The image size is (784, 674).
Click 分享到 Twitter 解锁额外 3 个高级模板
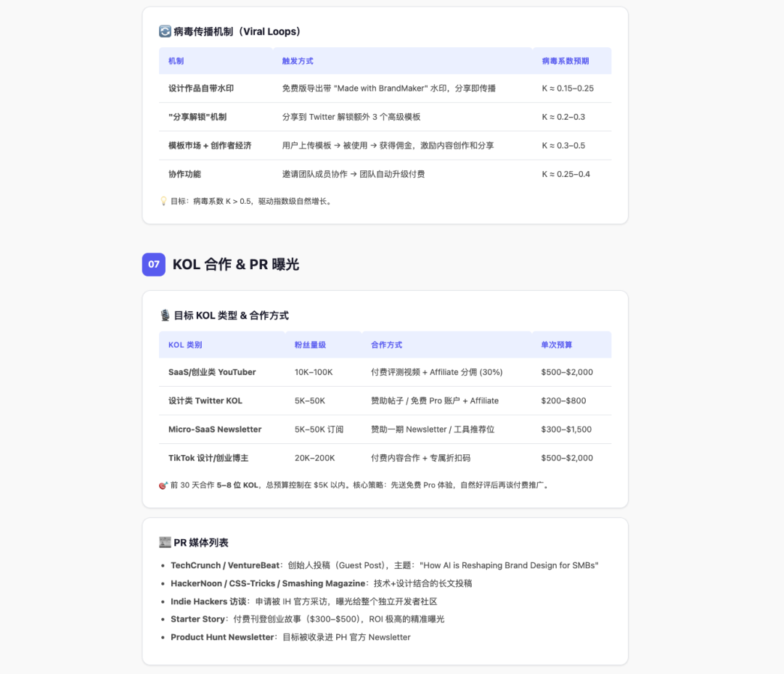pyautogui.click(x=351, y=117)
